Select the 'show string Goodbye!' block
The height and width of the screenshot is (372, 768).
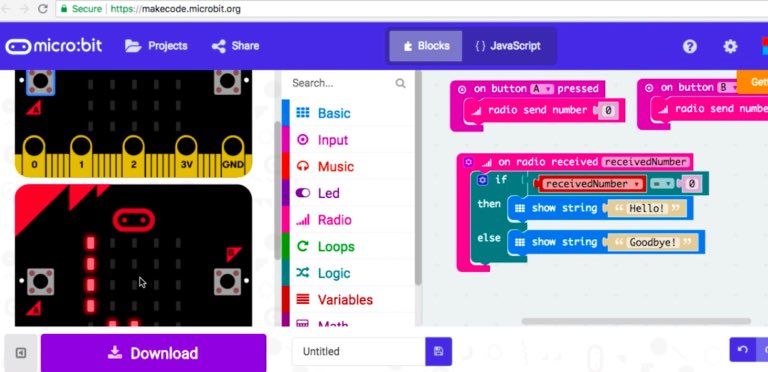click(606, 242)
